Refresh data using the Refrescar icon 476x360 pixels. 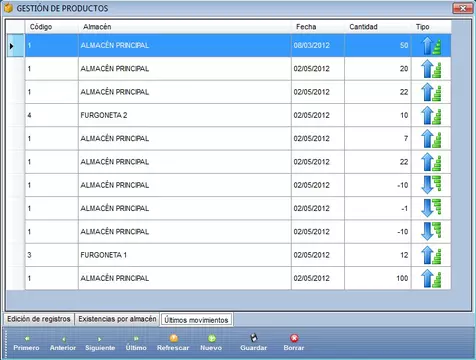[x=173, y=339]
